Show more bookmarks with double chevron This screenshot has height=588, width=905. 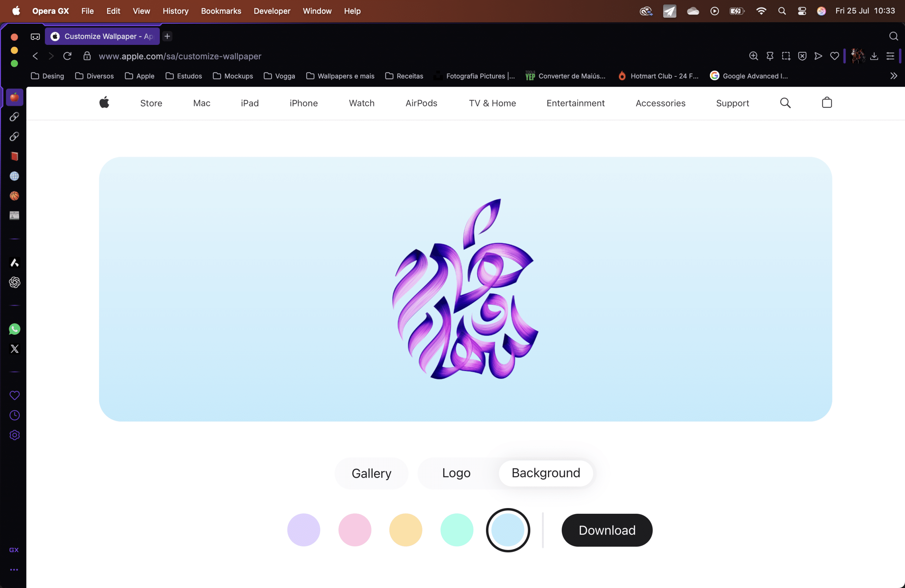[894, 76]
